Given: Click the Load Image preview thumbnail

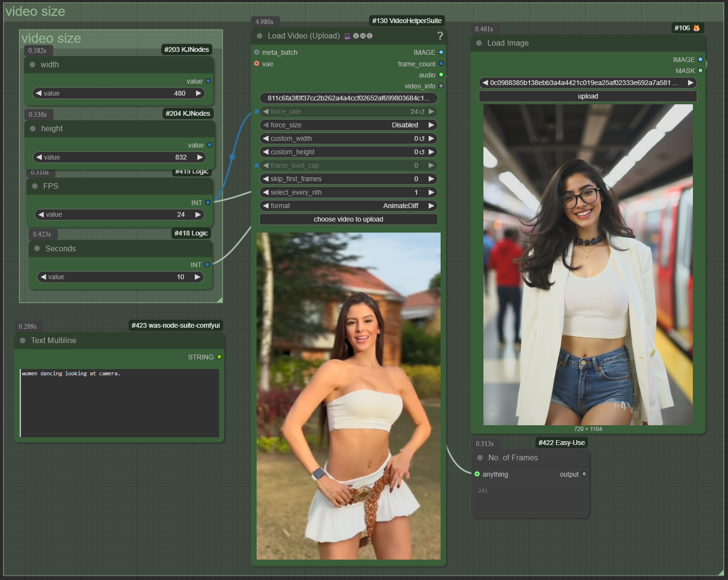Looking at the screenshot, I should (x=588, y=265).
